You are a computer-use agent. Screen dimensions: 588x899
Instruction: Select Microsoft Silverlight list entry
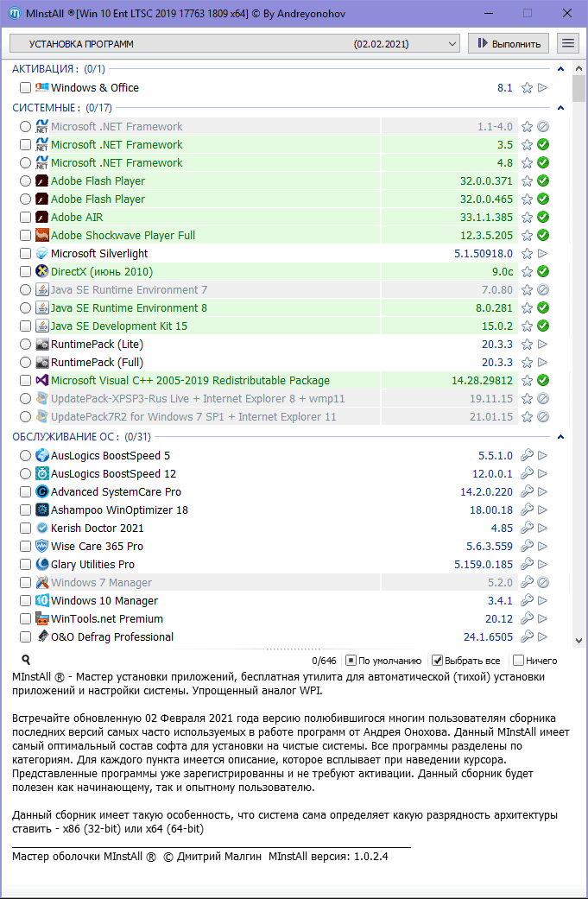(x=99, y=253)
